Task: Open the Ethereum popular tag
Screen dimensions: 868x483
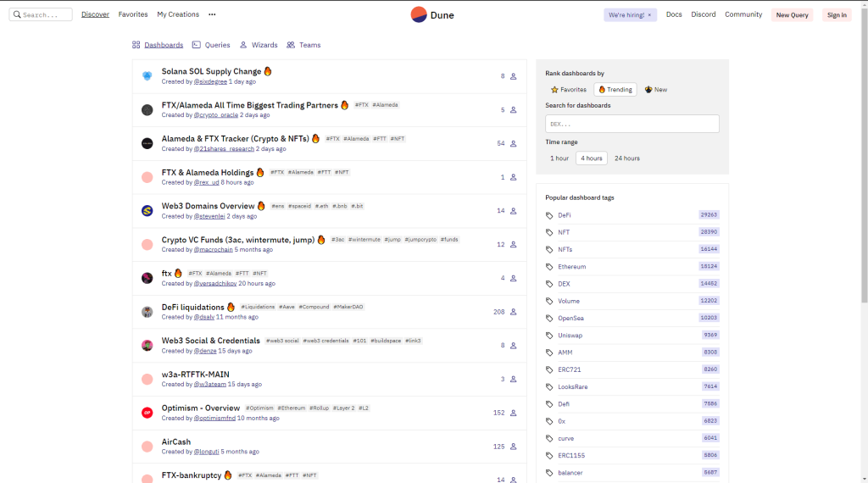Action: [x=572, y=267]
